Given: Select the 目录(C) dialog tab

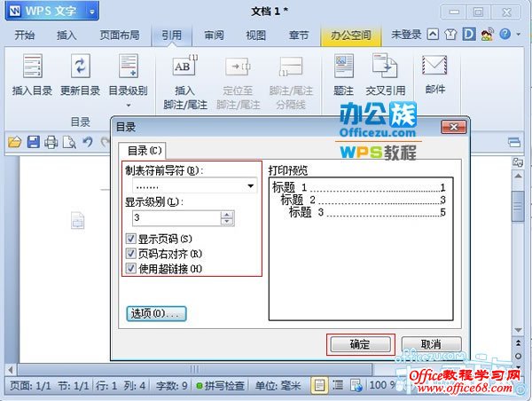Looking at the screenshot, I should point(143,150).
